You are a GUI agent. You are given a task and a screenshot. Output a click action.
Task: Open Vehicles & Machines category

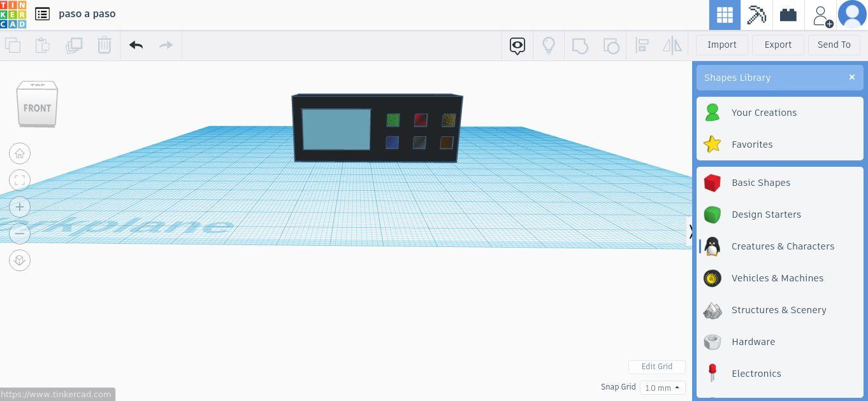coord(780,278)
